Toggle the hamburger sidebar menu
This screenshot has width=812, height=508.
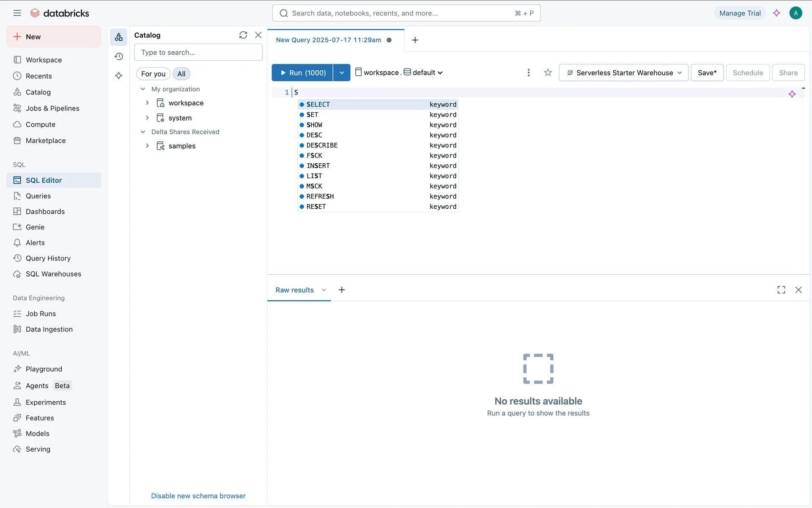17,13
